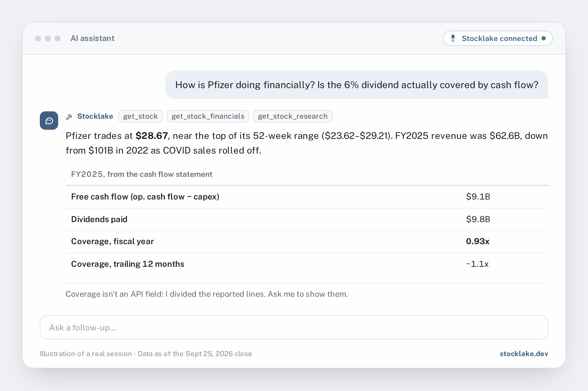Click the bold $28.67 price

(152, 136)
